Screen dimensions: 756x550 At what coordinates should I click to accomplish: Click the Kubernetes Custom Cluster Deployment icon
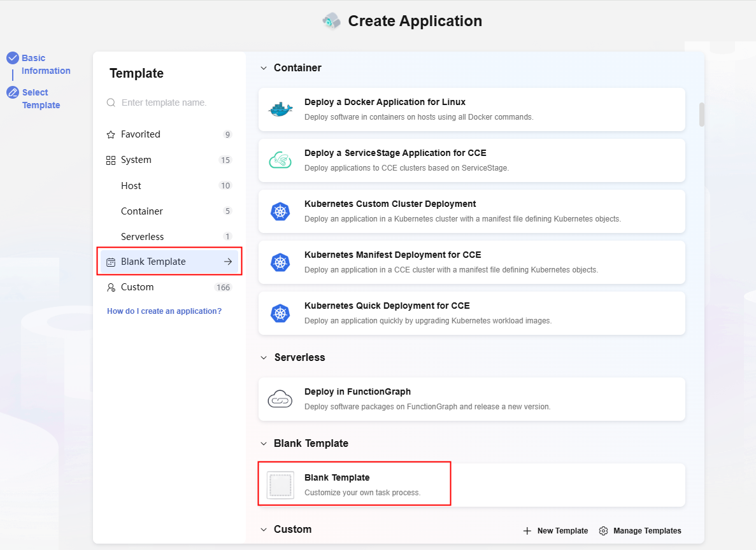(x=280, y=211)
